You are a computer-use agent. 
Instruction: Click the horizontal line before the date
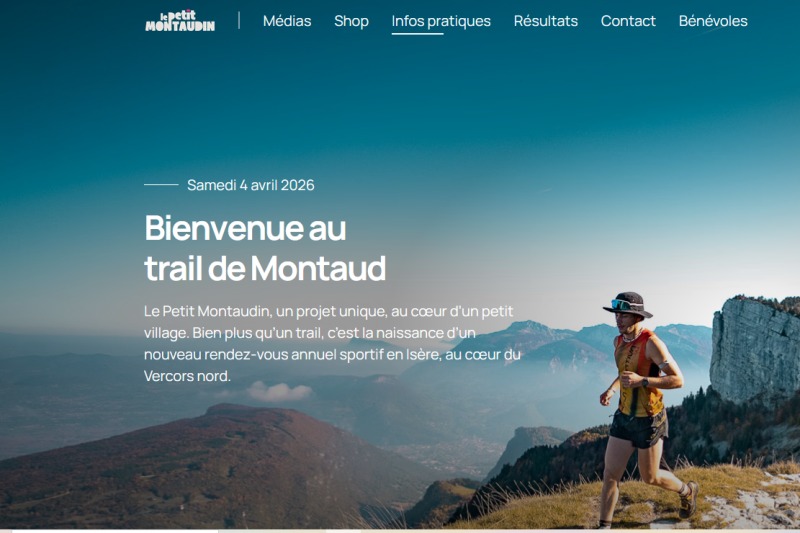coord(161,185)
